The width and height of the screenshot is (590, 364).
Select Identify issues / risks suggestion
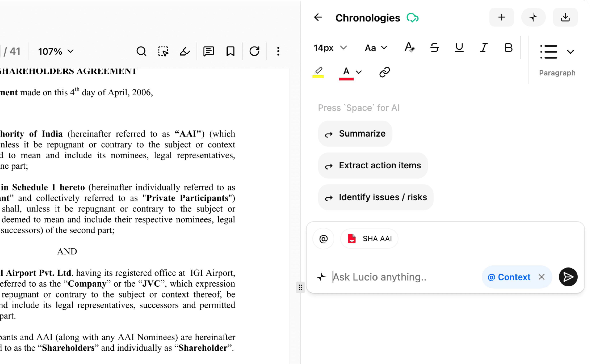click(375, 197)
